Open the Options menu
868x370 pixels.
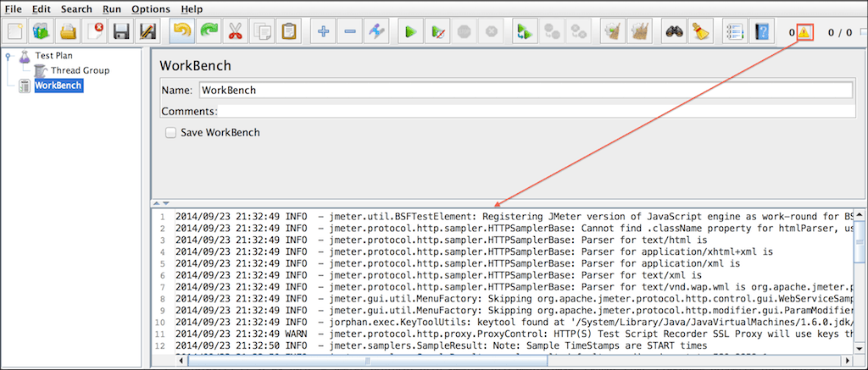pos(150,8)
